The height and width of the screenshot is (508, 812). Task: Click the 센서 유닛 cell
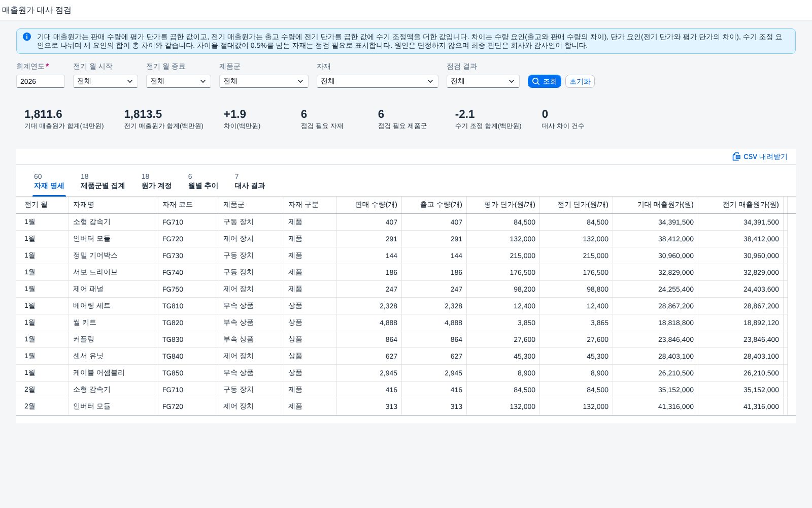[114, 356]
